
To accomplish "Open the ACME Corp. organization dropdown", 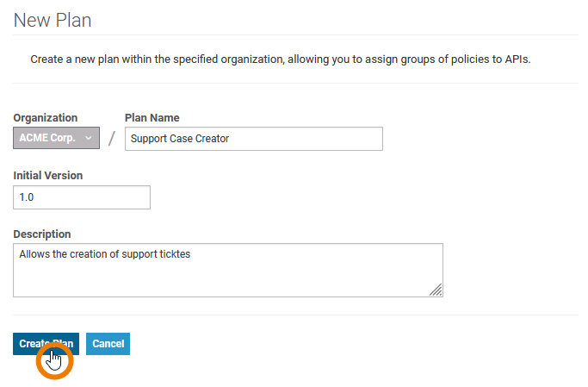I will tap(56, 138).
